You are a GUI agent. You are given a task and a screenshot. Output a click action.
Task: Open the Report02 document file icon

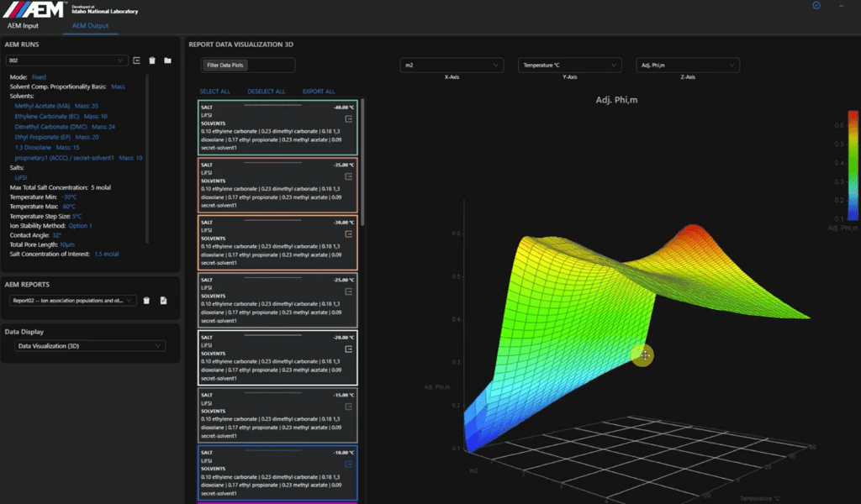pyautogui.click(x=164, y=300)
